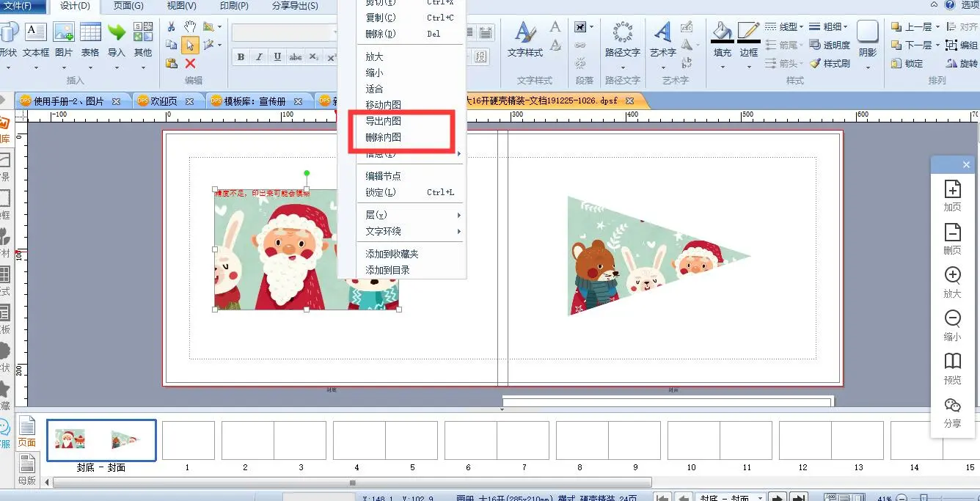Toggle italic formatting
The image size is (980, 501).
click(x=259, y=57)
